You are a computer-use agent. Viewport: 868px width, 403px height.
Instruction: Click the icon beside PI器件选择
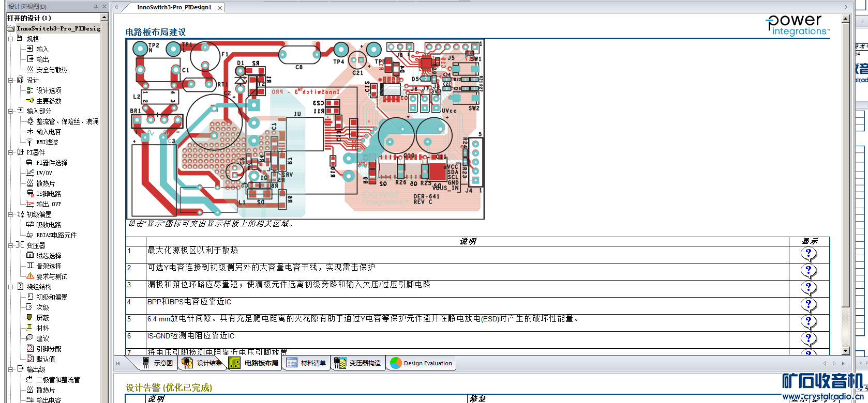[x=30, y=162]
